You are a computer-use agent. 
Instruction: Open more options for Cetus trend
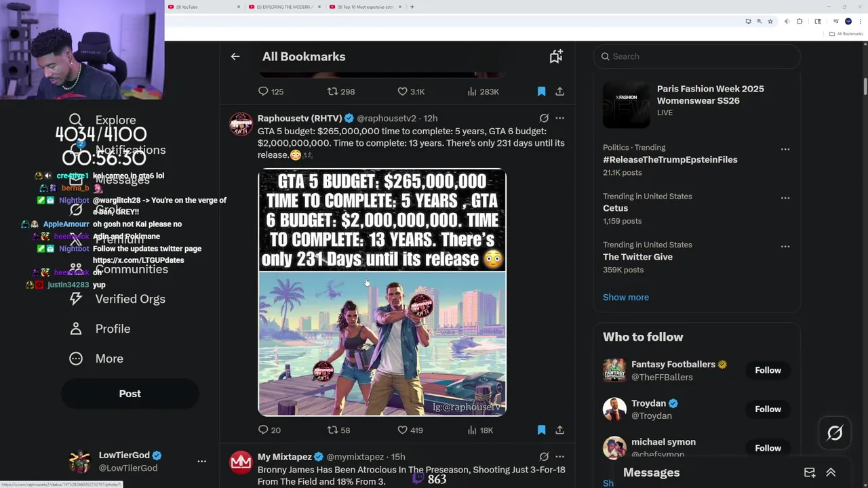(785, 198)
